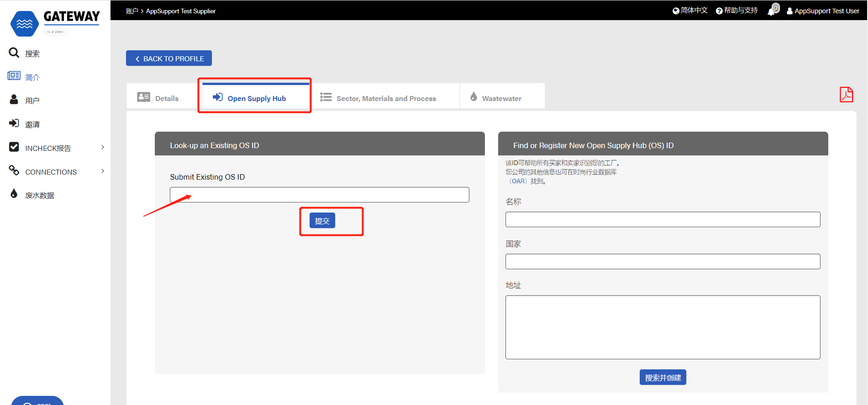This screenshot has width=868, height=405.
Task: Open the AppSupport Test User menu
Action: tap(823, 11)
